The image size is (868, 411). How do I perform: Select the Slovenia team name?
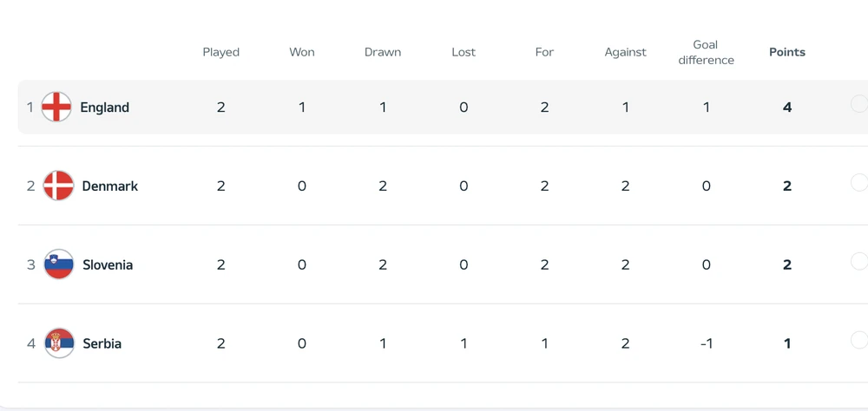coord(108,264)
